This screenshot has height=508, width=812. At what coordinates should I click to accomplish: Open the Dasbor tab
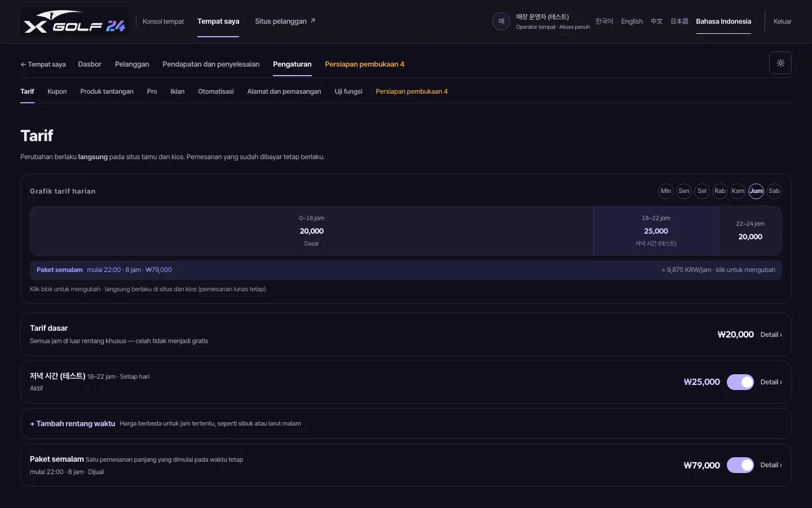(90, 64)
